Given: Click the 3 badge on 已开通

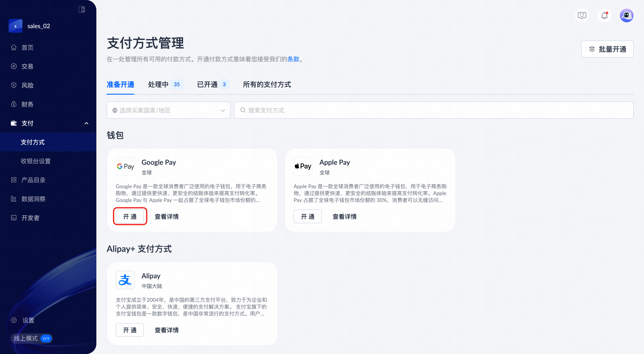Looking at the screenshot, I should [224, 85].
